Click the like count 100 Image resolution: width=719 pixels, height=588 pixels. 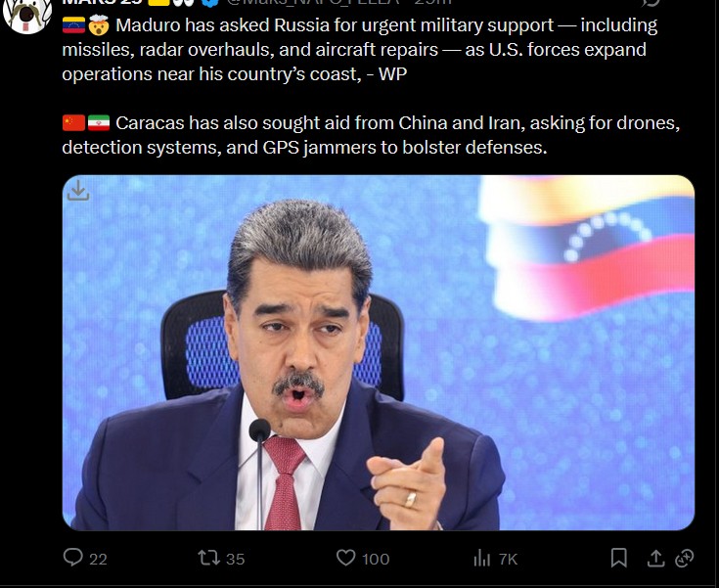pos(376,559)
